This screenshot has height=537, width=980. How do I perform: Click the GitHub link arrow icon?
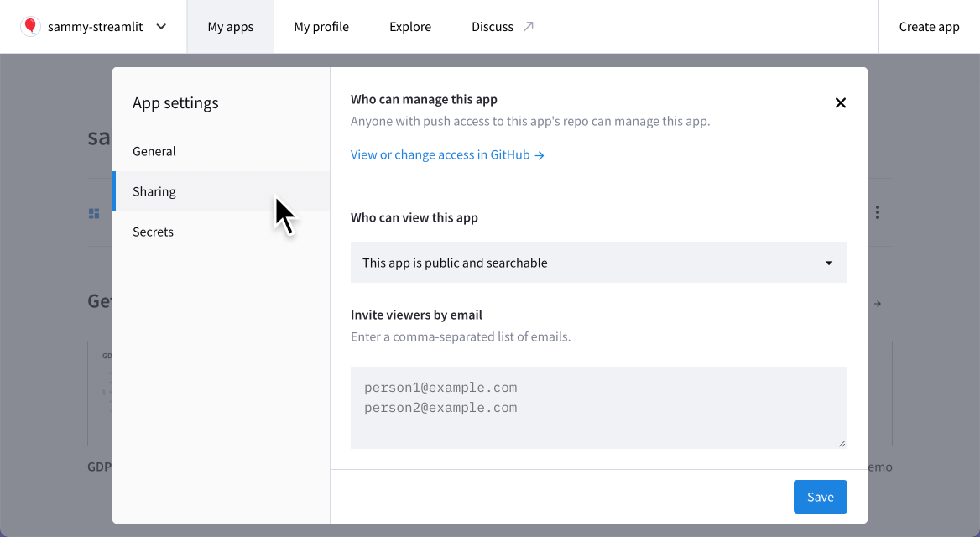click(541, 154)
